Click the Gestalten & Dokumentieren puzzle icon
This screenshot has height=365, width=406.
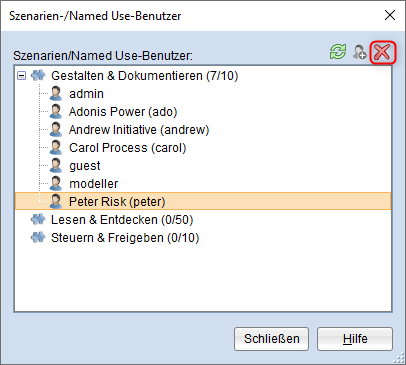(x=38, y=76)
